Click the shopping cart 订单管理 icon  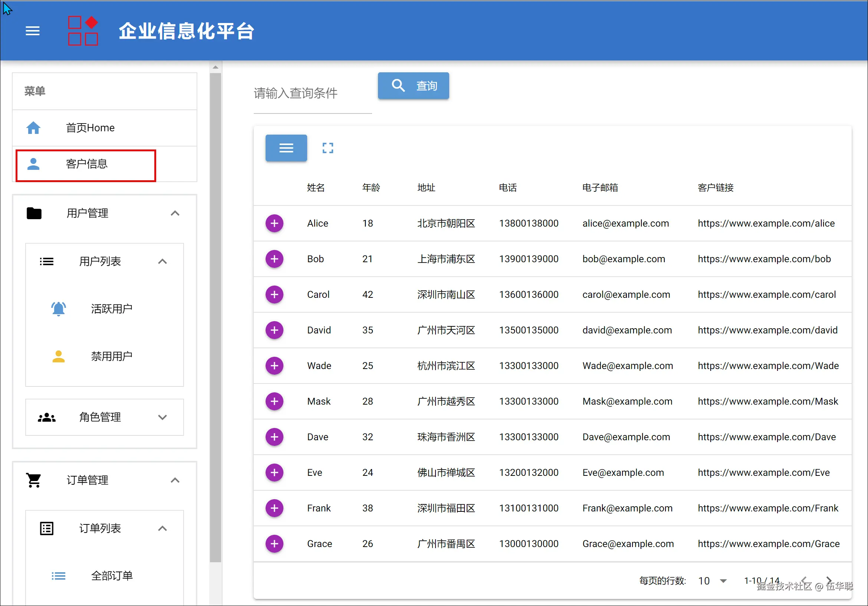(x=34, y=480)
